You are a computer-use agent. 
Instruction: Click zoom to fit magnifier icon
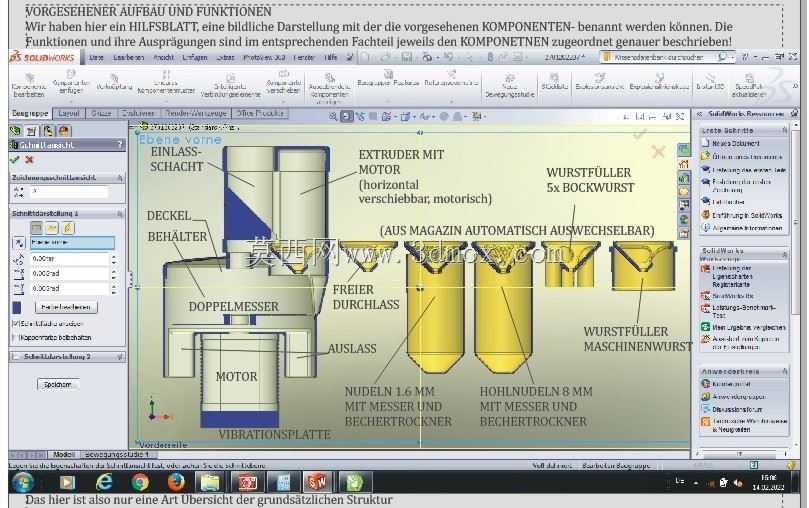(334, 117)
